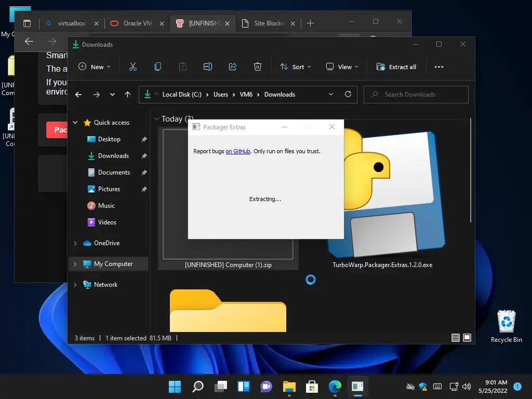The image size is (532, 399).
Task: Click the Explorer vertical scrollbar
Action: (471, 170)
